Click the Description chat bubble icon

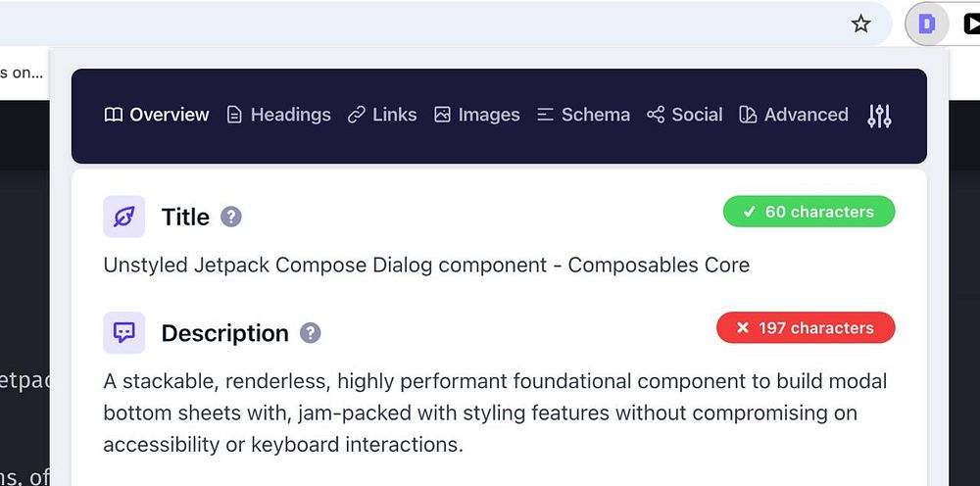tap(124, 333)
